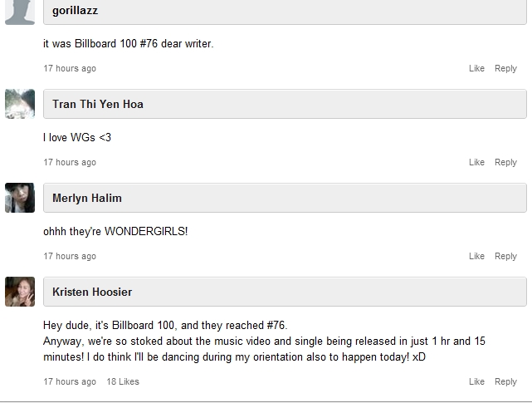Click Merlyn Halim's profile photo
The image size is (532, 403).
20,198
